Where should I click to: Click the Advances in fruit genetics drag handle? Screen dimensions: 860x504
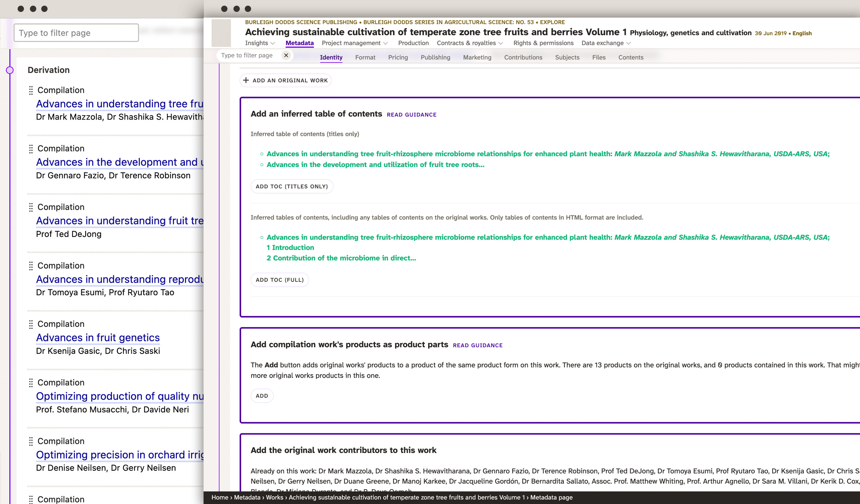(30, 324)
